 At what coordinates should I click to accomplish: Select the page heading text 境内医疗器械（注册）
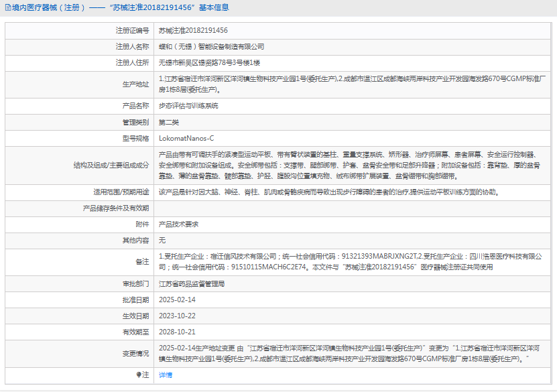coord(49,7)
